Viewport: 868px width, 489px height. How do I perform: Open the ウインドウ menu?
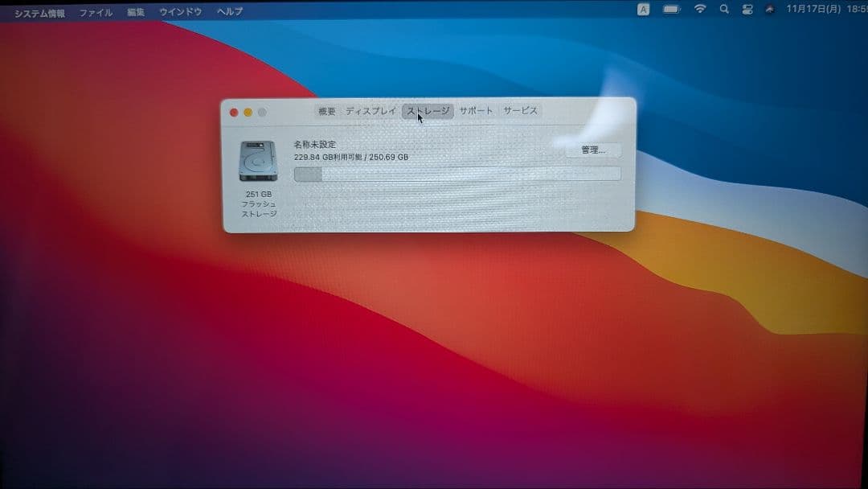coord(181,12)
